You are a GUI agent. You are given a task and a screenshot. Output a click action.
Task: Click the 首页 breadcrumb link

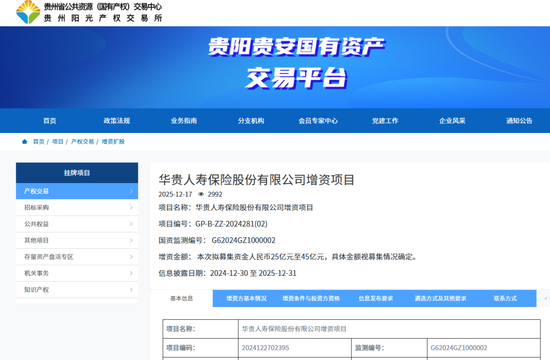point(39,142)
